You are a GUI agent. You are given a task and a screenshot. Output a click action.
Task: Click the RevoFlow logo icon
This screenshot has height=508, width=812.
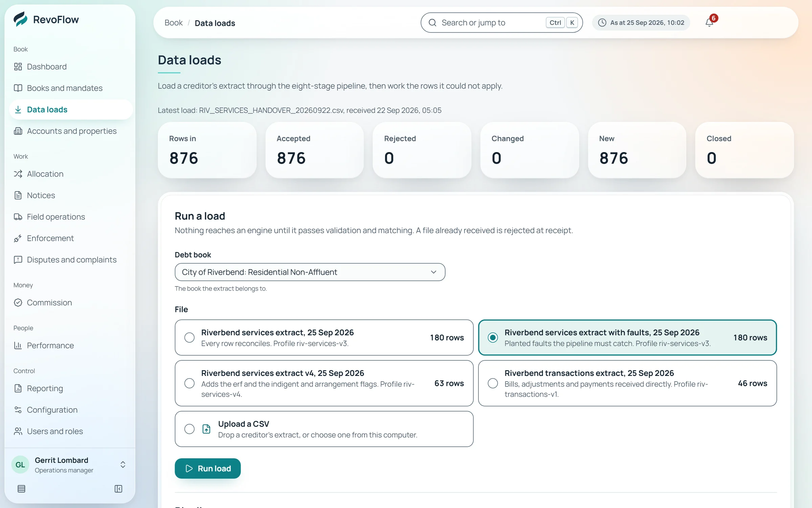(21, 19)
